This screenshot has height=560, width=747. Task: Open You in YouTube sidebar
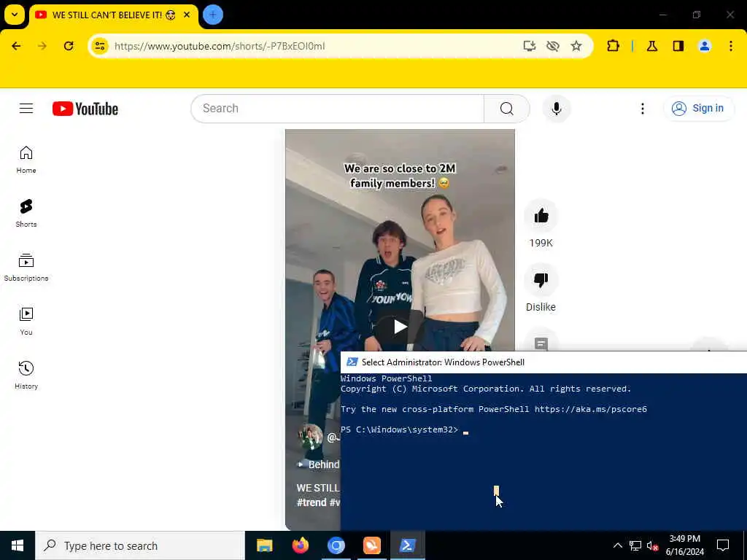click(26, 322)
